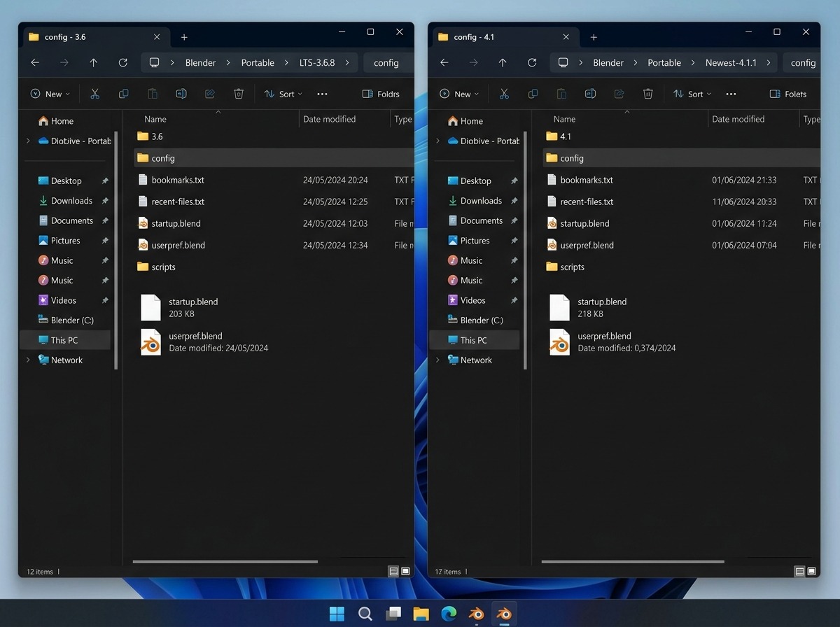Click the Rename icon in config - 4.1 window
Image resolution: width=840 pixels, height=627 pixels.
590,94
